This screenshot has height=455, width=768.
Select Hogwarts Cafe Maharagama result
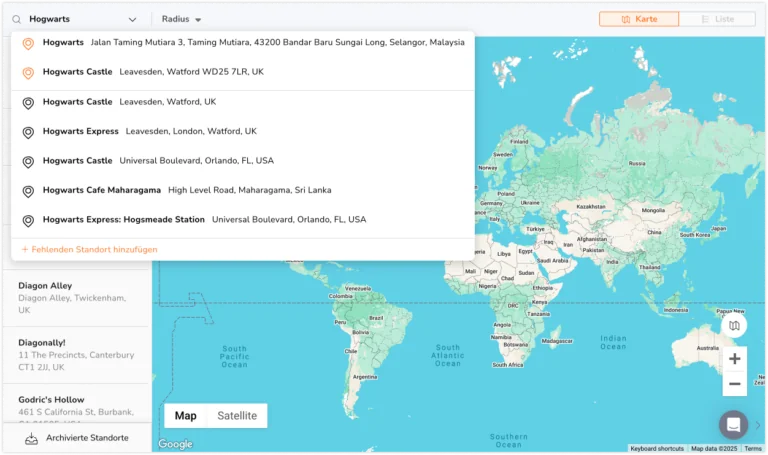243,190
